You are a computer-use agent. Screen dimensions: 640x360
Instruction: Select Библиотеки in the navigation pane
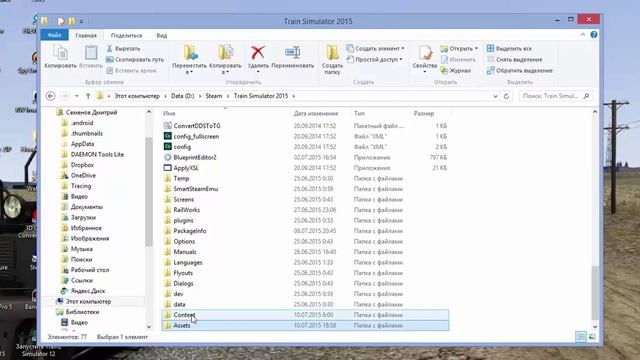82,312
